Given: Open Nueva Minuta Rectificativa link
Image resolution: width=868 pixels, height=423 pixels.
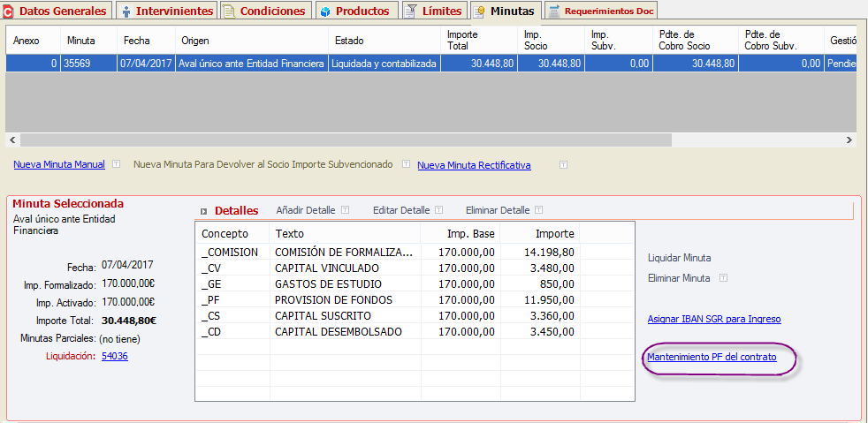Looking at the screenshot, I should point(474,165).
